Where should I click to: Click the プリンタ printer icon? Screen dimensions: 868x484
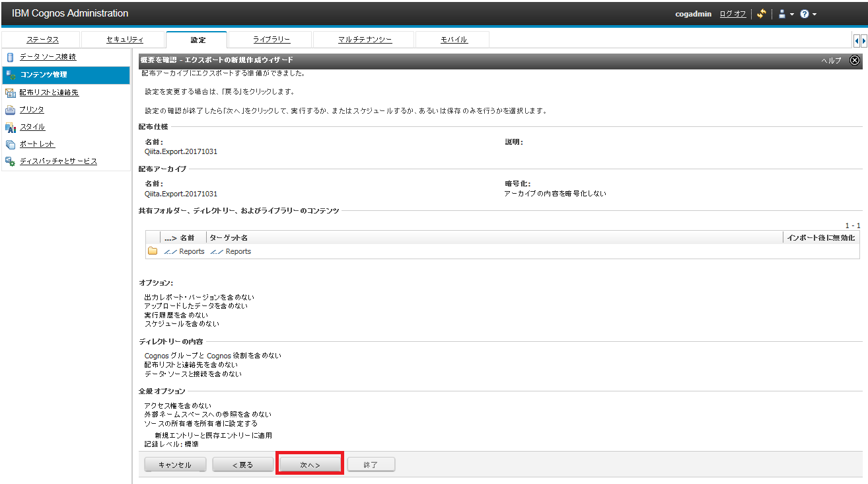[10, 110]
